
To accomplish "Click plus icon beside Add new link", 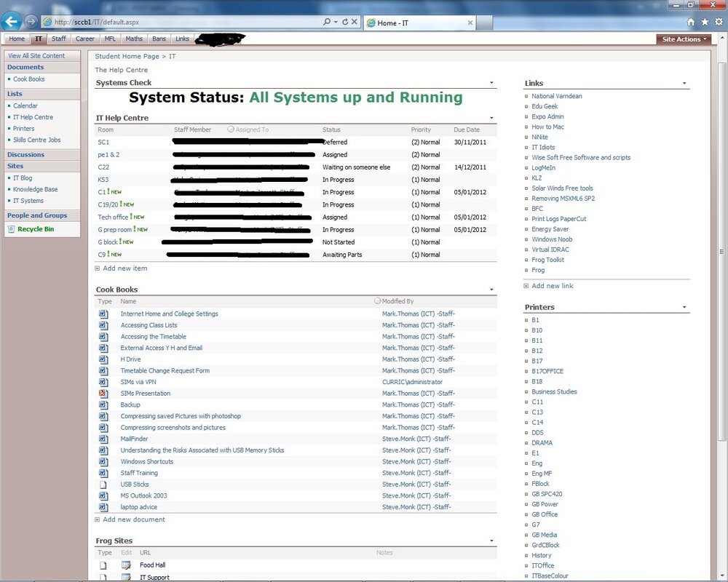I will click(526, 286).
